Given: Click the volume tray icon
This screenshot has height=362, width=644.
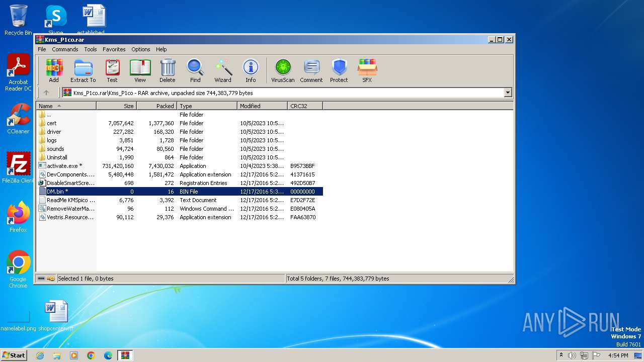Looking at the screenshot, I should tap(572, 355).
